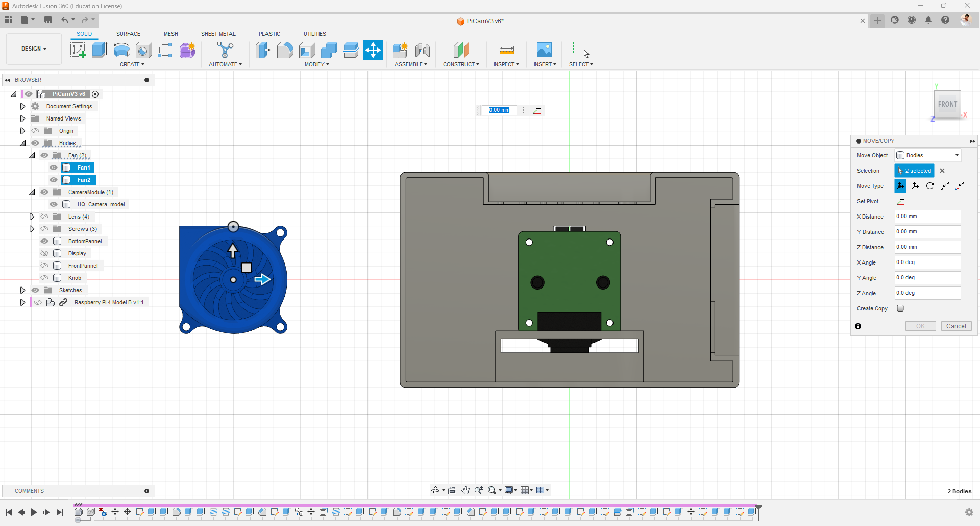Open the Design workspace dropdown
980x526 pixels.
(34, 49)
